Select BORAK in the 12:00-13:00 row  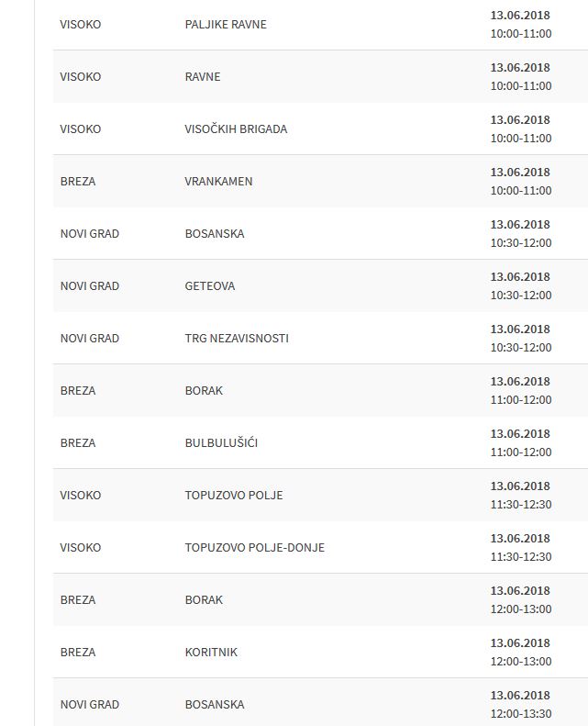coord(204,600)
